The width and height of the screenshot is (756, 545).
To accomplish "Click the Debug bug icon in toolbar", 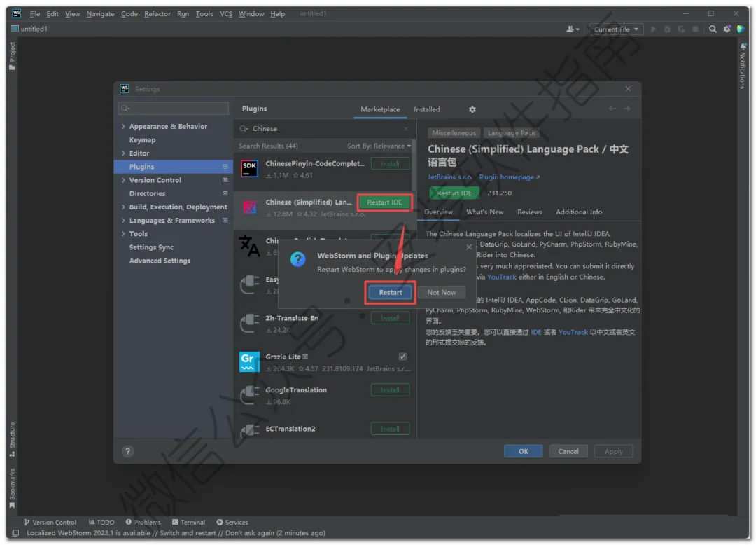I will [667, 29].
